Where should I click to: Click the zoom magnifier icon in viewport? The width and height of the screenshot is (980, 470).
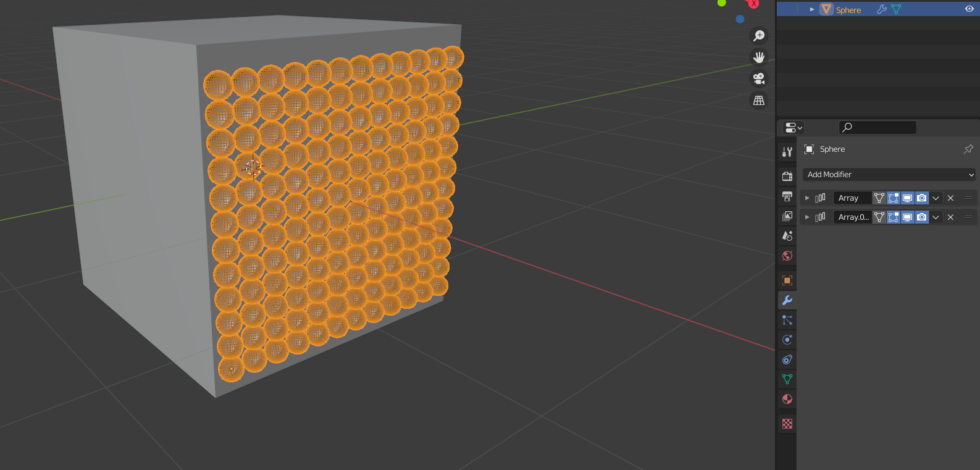[759, 36]
